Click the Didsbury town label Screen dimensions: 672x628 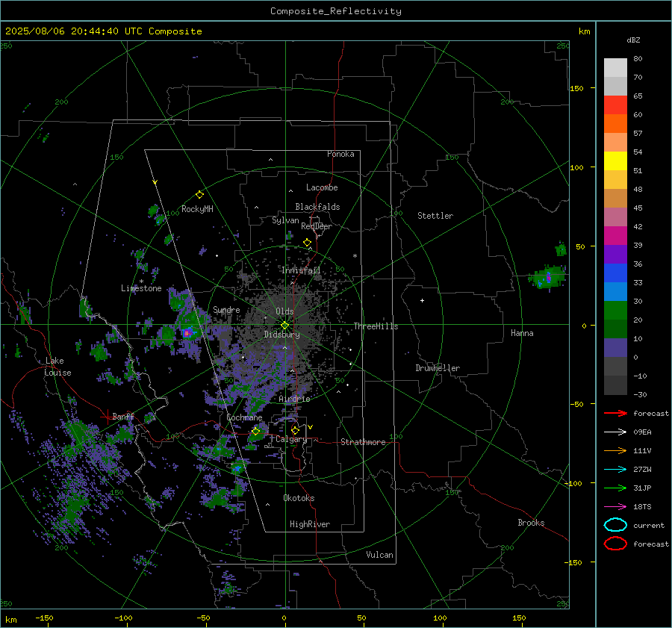pos(281,335)
